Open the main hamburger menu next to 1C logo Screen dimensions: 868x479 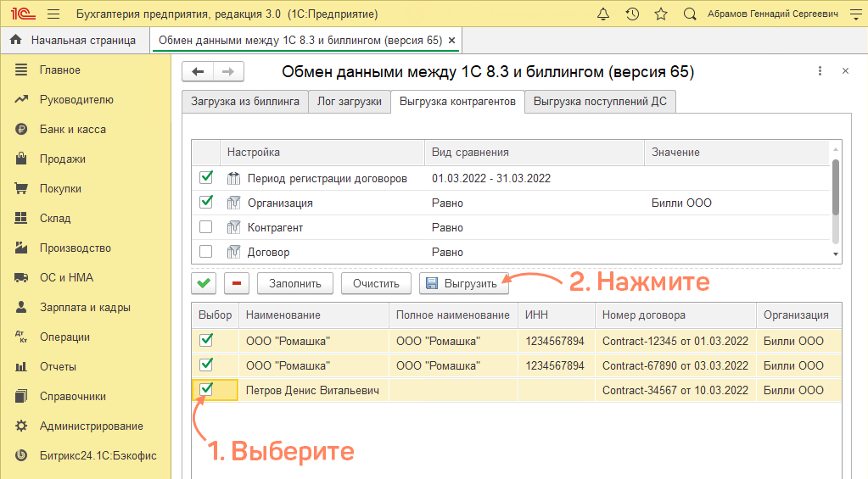tap(53, 14)
